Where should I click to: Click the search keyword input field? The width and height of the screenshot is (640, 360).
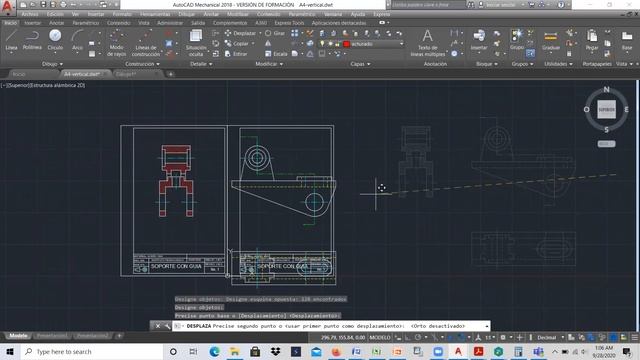pyautogui.click(x=428, y=4)
